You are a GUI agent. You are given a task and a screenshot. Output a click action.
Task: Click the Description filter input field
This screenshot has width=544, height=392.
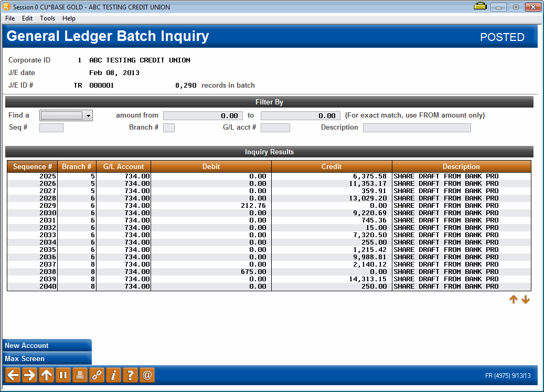(x=417, y=127)
